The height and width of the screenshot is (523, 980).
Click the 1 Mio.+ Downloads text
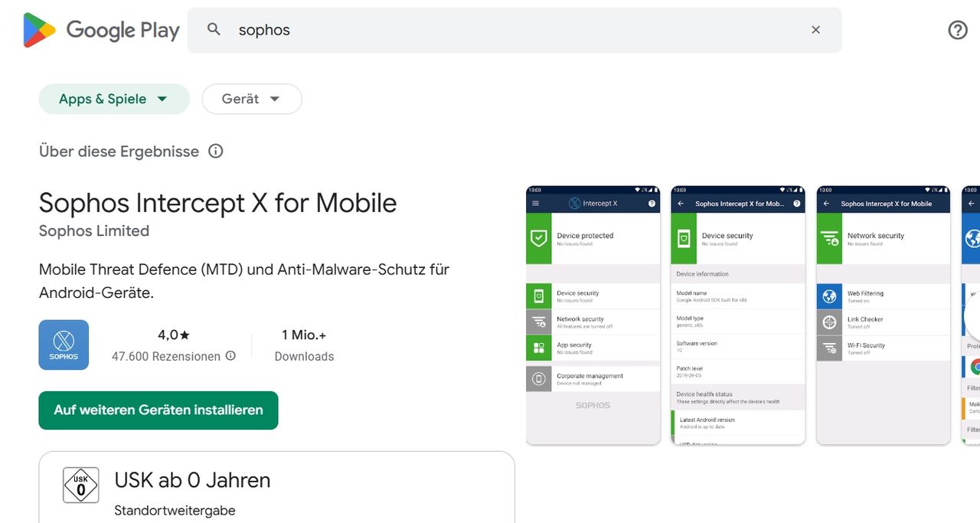(304, 345)
